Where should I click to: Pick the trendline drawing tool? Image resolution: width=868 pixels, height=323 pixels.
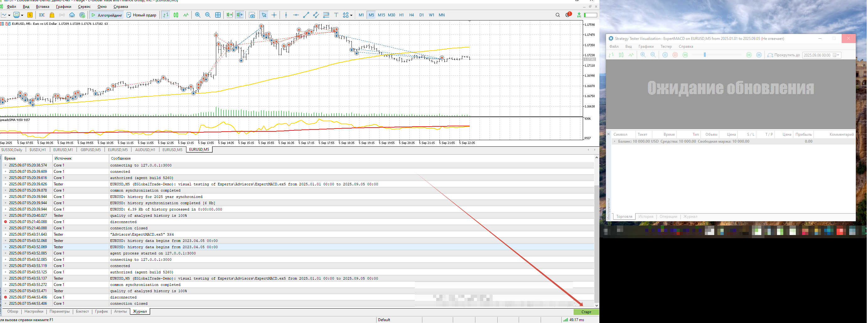pos(306,15)
